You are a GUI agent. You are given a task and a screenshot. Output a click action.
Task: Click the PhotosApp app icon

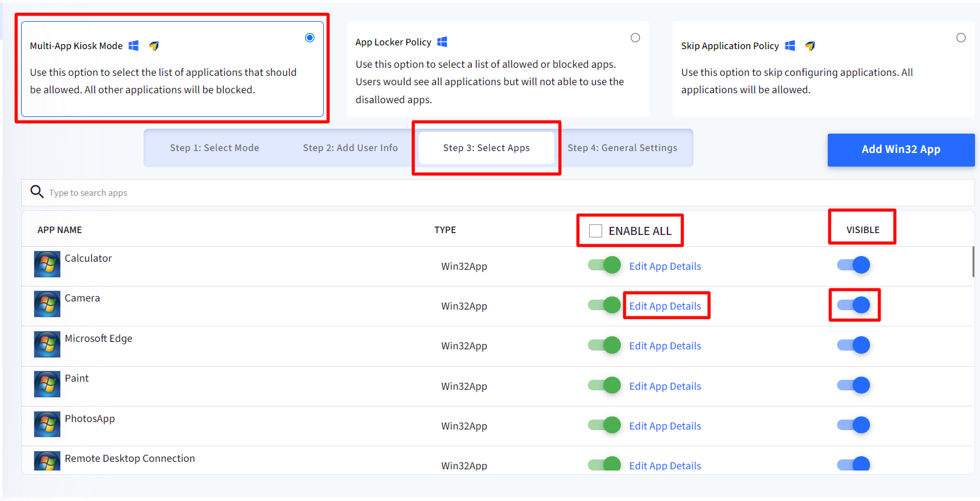tap(47, 425)
